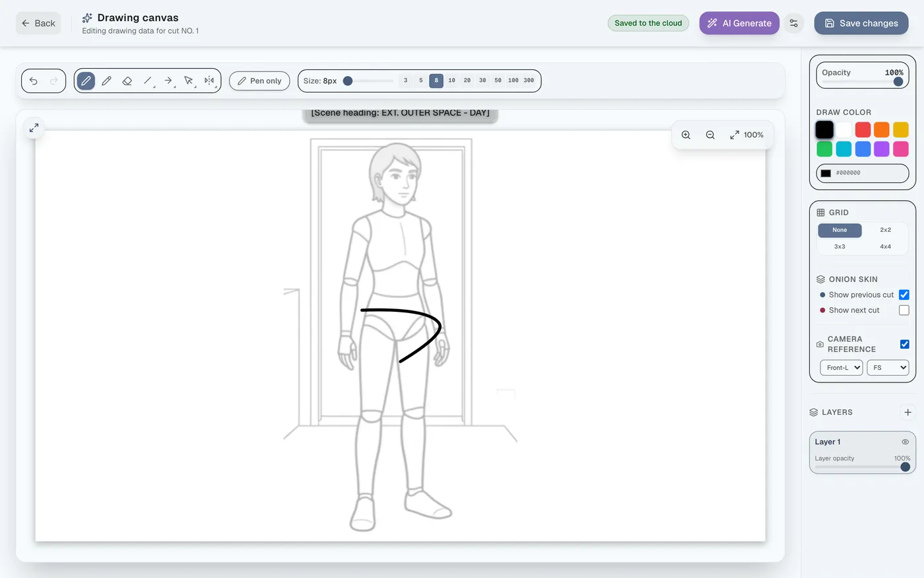
Task: Set grid to 4x4
Action: pos(886,246)
